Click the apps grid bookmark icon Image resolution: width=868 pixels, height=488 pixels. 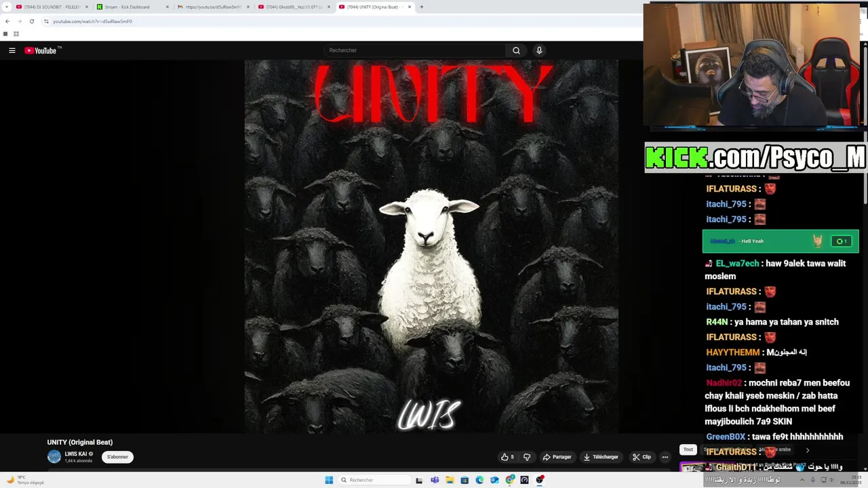[x=16, y=34]
